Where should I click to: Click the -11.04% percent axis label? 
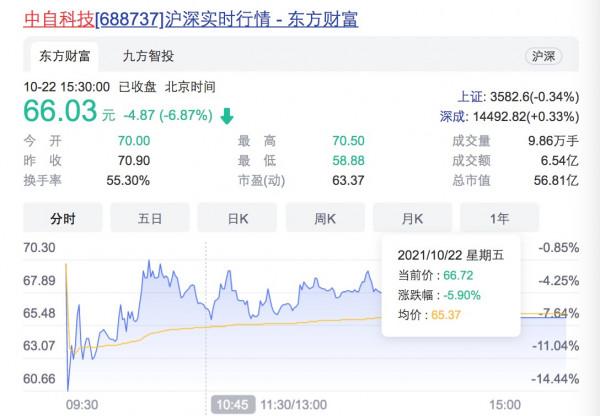[556, 346]
